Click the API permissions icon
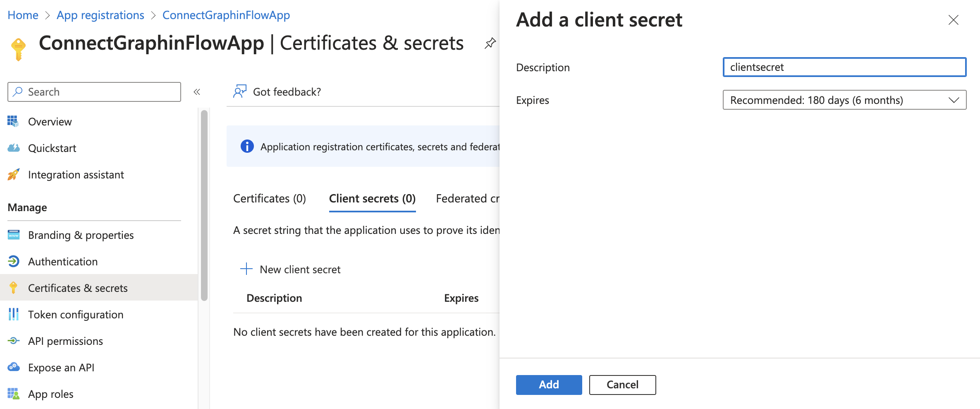Image resolution: width=980 pixels, height=409 pixels. click(x=13, y=341)
